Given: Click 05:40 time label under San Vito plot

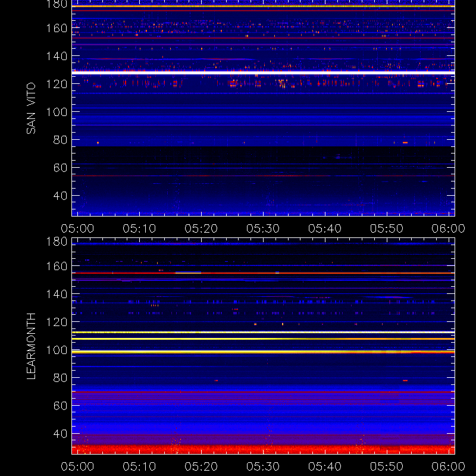Looking at the screenshot, I should 325,228.
